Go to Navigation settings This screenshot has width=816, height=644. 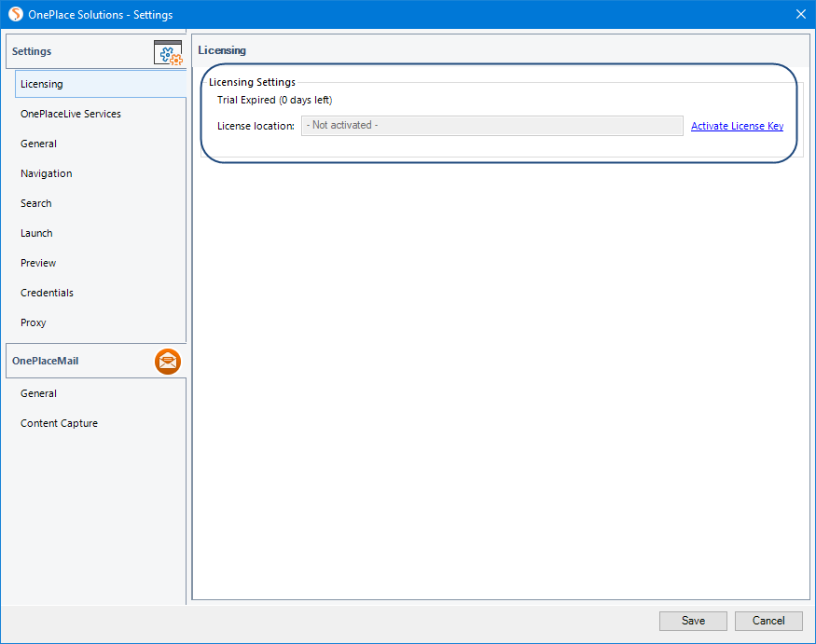click(x=47, y=173)
